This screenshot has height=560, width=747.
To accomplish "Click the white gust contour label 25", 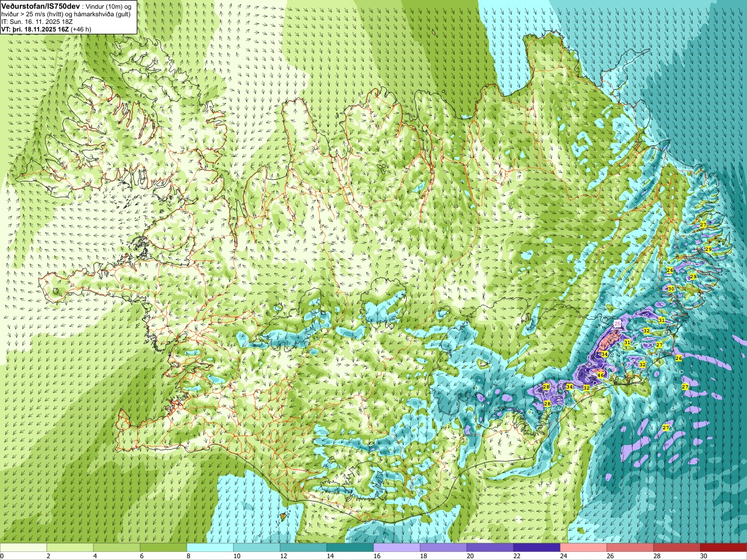I will click(617, 323).
